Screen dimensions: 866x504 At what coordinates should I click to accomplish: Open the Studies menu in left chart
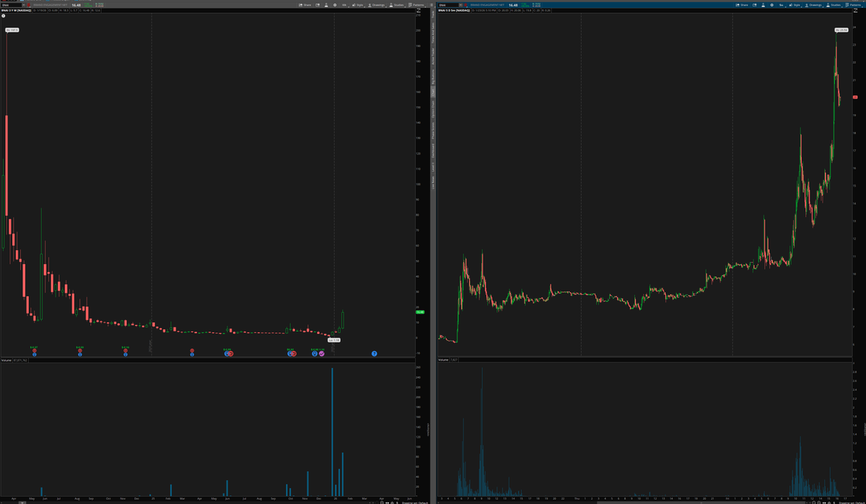[398, 5]
